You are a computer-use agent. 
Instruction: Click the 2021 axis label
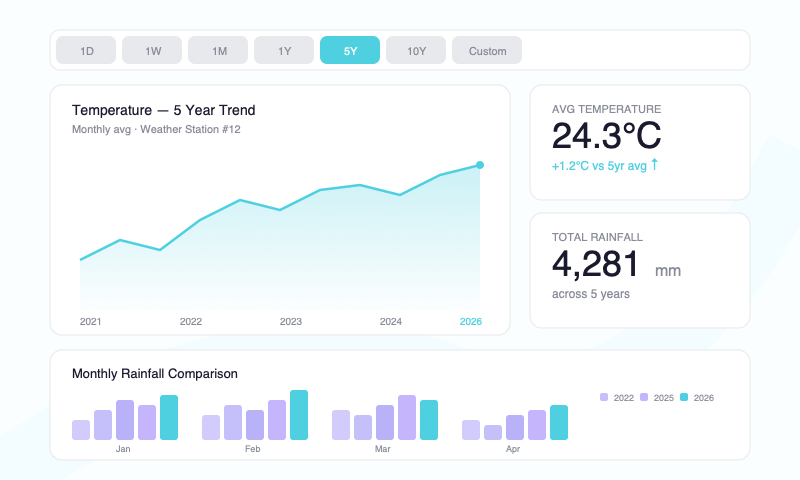(x=90, y=321)
